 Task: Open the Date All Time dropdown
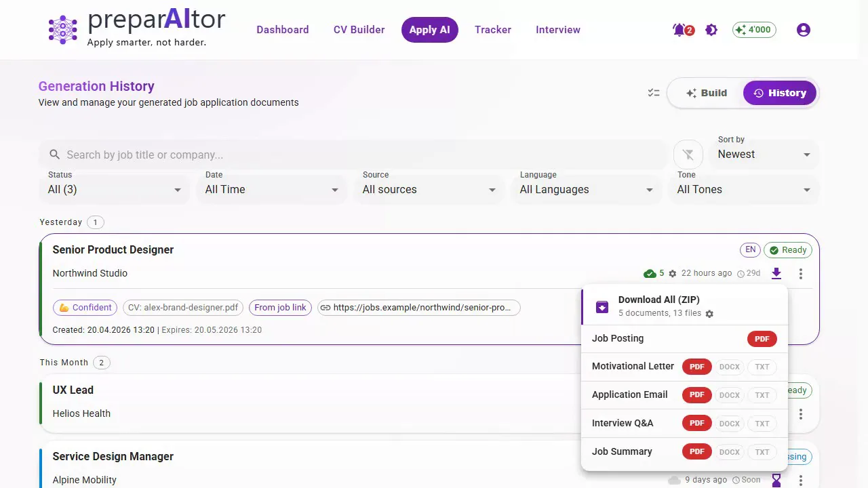coord(272,189)
